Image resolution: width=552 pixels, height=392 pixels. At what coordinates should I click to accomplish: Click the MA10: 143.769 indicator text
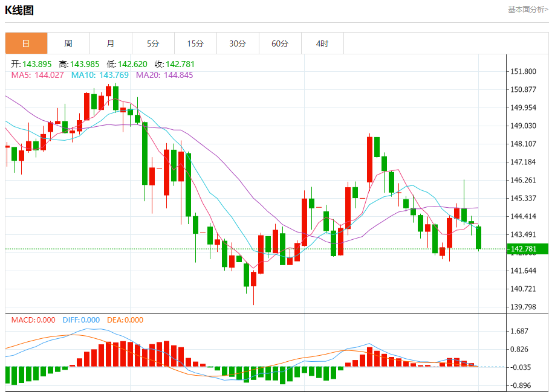(100, 75)
